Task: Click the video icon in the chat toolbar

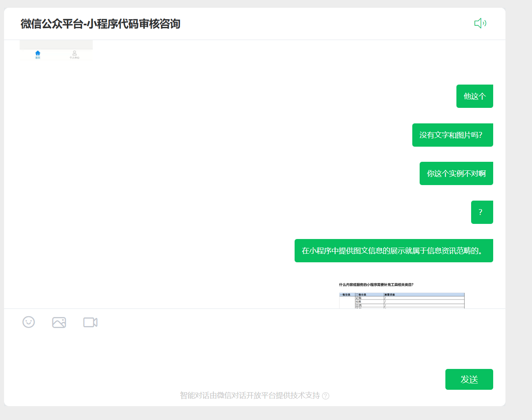Action: [90, 322]
